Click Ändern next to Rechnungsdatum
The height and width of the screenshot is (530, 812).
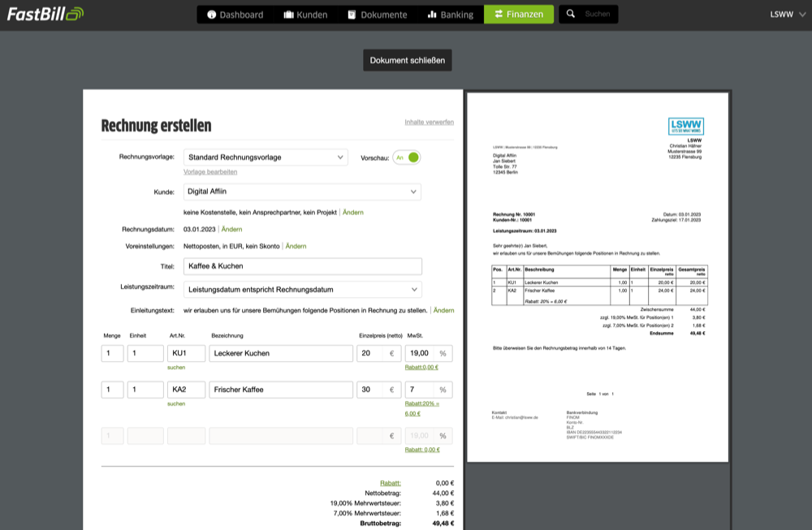(231, 229)
